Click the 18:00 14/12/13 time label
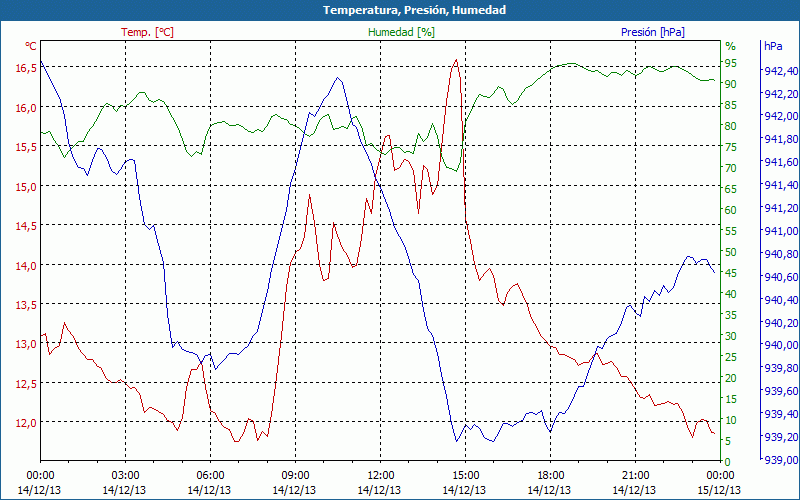This screenshot has height=500, width=800. (549, 483)
